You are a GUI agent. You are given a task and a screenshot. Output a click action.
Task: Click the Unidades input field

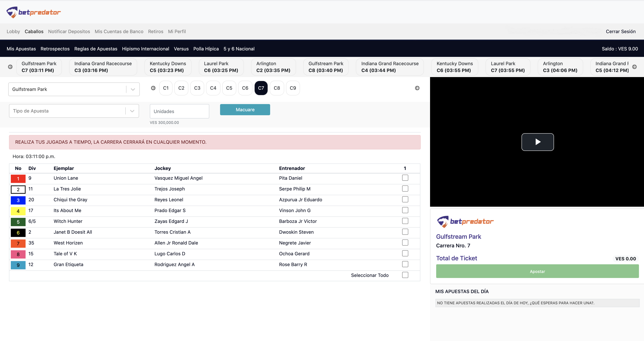pyautogui.click(x=179, y=111)
